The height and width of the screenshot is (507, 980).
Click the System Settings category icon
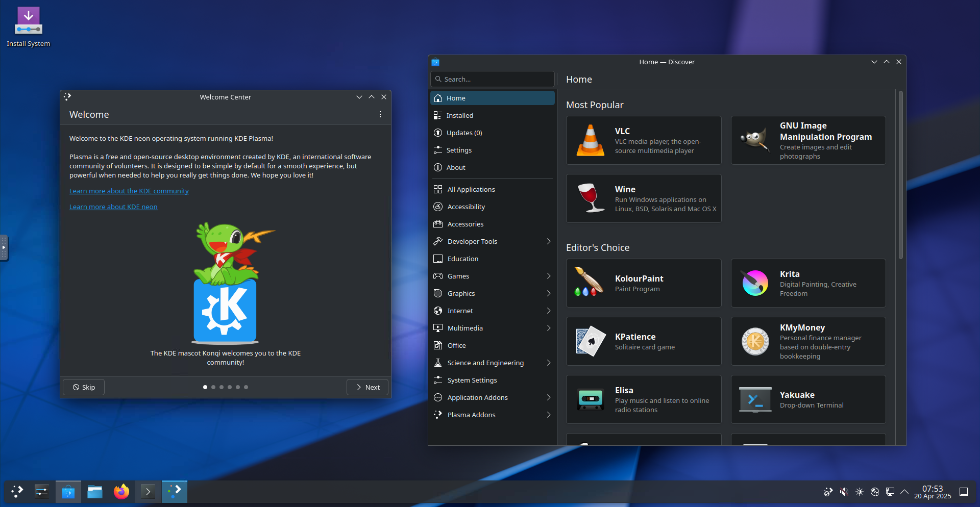[438, 380]
